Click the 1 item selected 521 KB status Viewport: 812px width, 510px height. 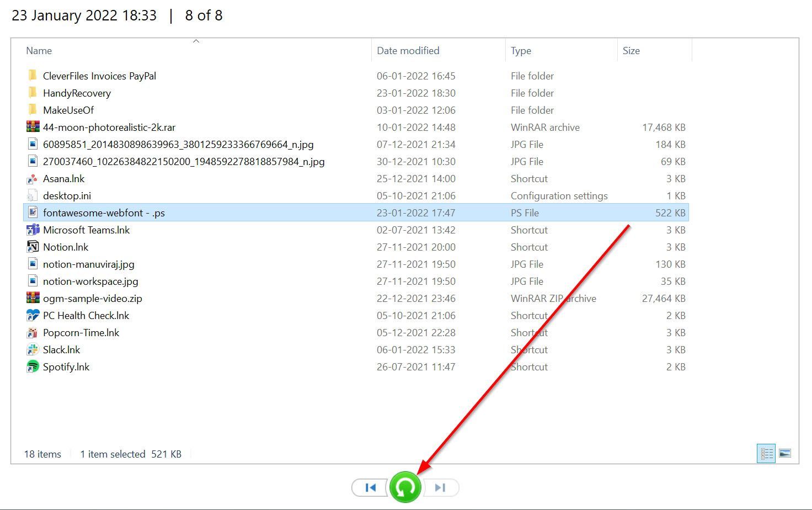click(131, 454)
